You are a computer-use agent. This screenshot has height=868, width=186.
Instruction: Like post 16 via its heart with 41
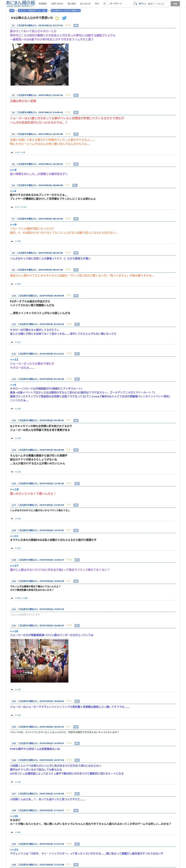click(69, 483)
